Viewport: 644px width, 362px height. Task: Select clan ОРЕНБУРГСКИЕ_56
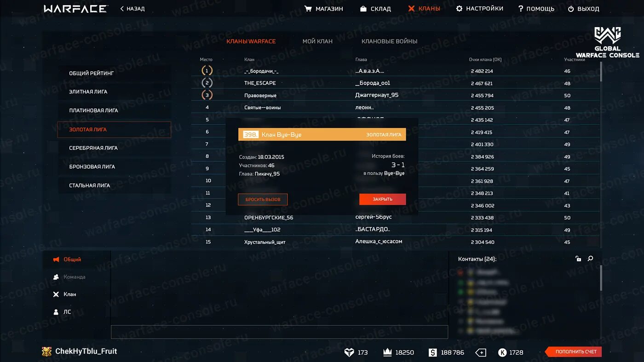click(x=269, y=218)
